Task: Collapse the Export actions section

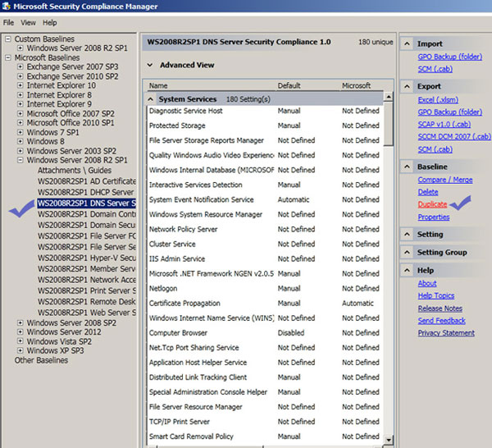Action: [407, 86]
